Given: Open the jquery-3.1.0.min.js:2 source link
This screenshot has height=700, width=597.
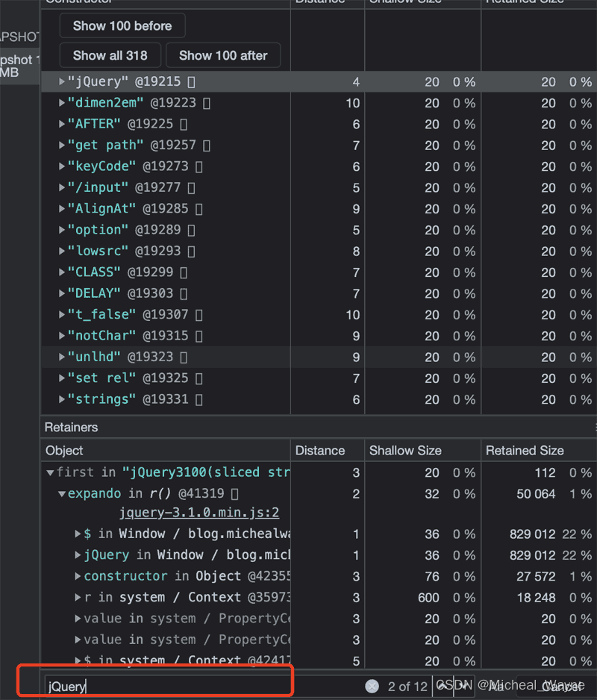Looking at the screenshot, I should [x=199, y=513].
